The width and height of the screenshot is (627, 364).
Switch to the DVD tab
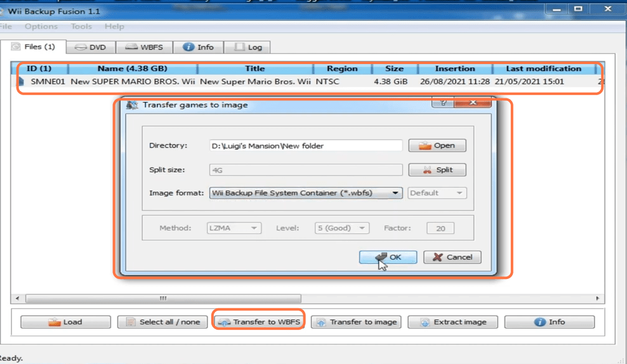(91, 47)
